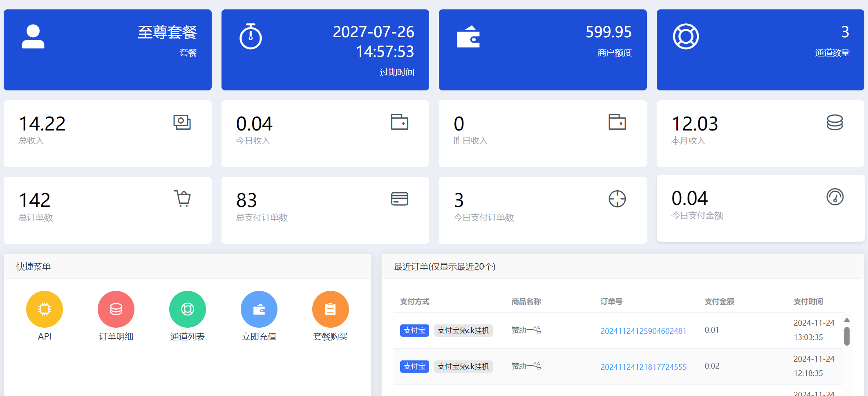Select the API quick menu icon
The image size is (868, 396).
click(x=44, y=309)
